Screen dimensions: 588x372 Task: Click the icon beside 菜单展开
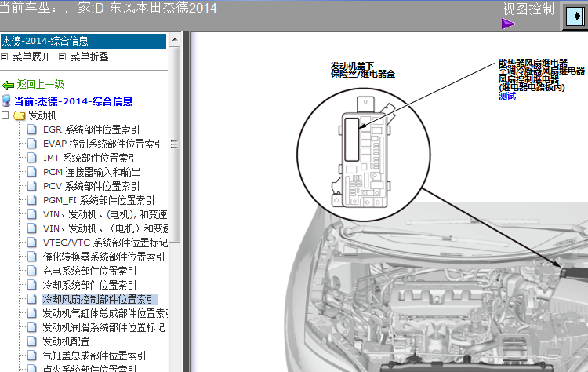click(x=5, y=57)
